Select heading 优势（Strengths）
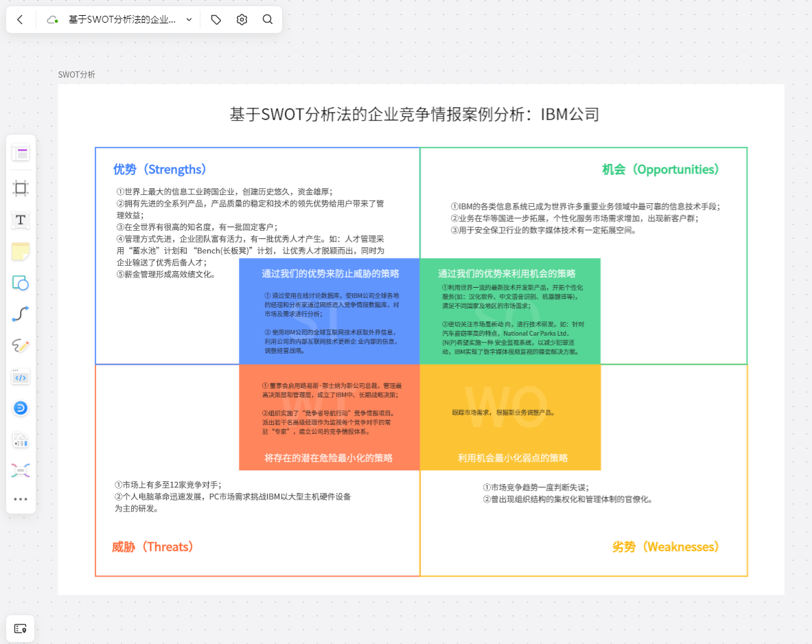812x644 pixels. (x=159, y=170)
